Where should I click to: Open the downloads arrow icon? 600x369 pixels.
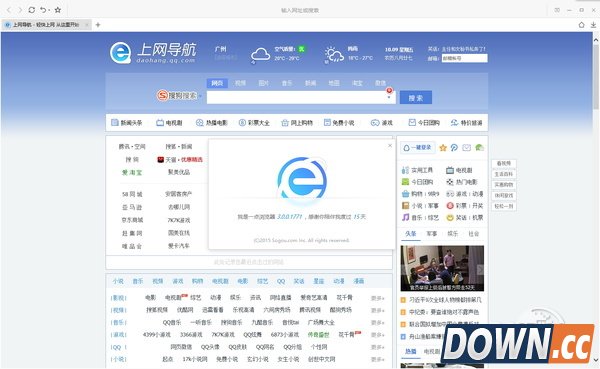[593, 25]
